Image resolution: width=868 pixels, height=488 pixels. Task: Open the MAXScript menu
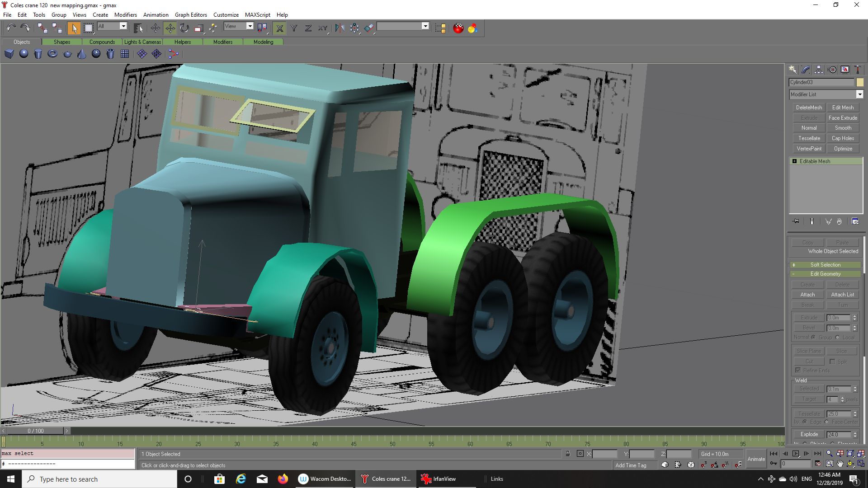coord(257,15)
